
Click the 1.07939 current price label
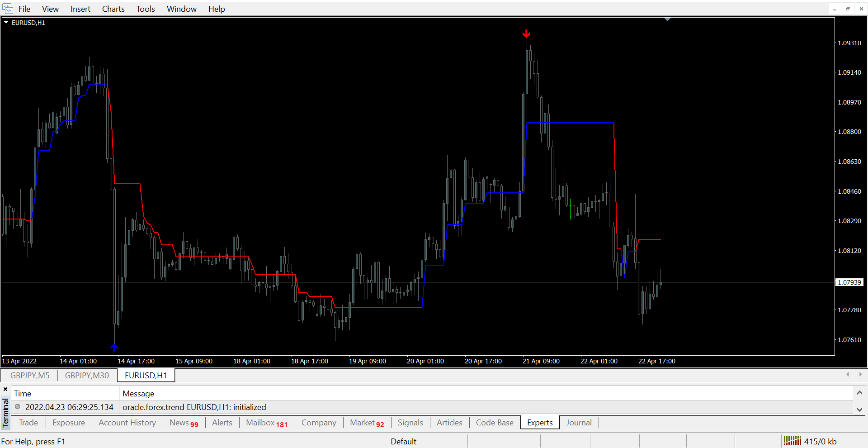coord(849,282)
